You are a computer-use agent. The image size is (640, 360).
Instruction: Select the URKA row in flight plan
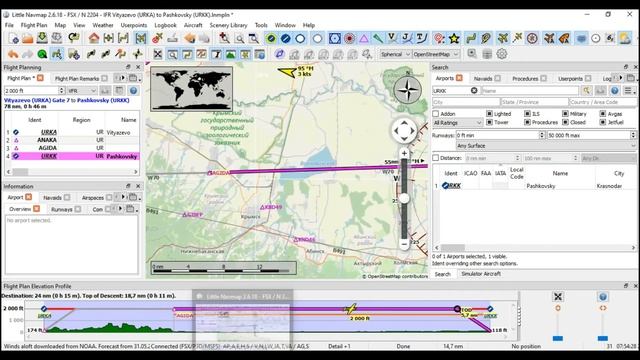pyautogui.click(x=72, y=132)
